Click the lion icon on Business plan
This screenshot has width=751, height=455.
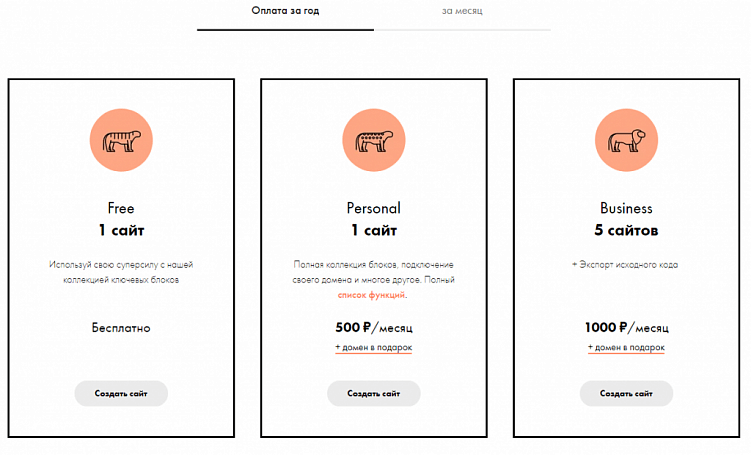coord(626,143)
